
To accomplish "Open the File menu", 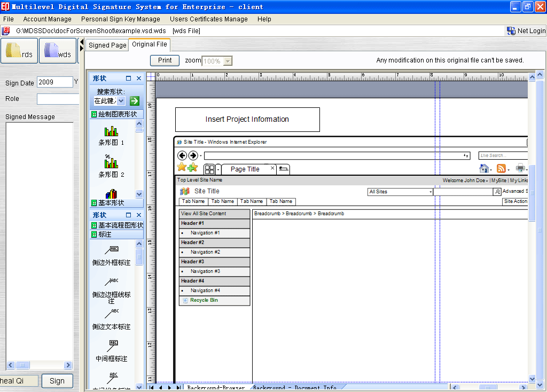I will [x=9, y=19].
